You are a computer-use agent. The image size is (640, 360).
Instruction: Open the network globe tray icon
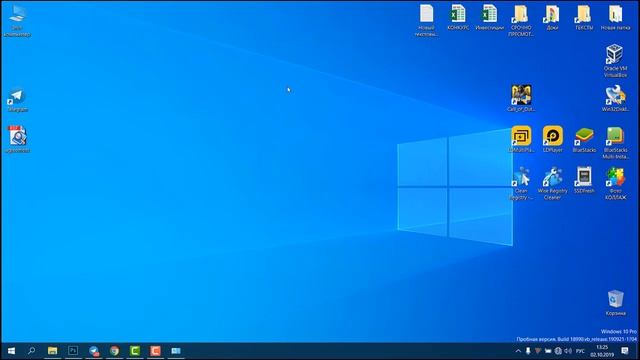click(x=558, y=351)
